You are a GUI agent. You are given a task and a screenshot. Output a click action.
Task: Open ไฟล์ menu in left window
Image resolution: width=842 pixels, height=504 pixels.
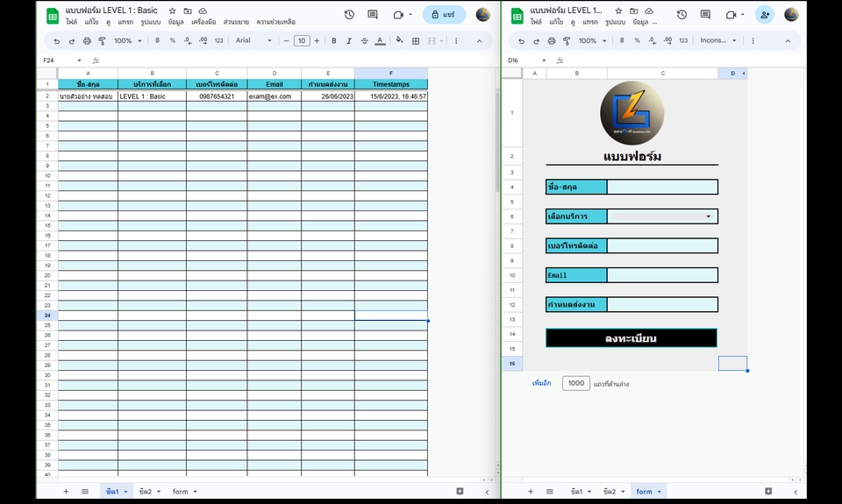[71, 22]
